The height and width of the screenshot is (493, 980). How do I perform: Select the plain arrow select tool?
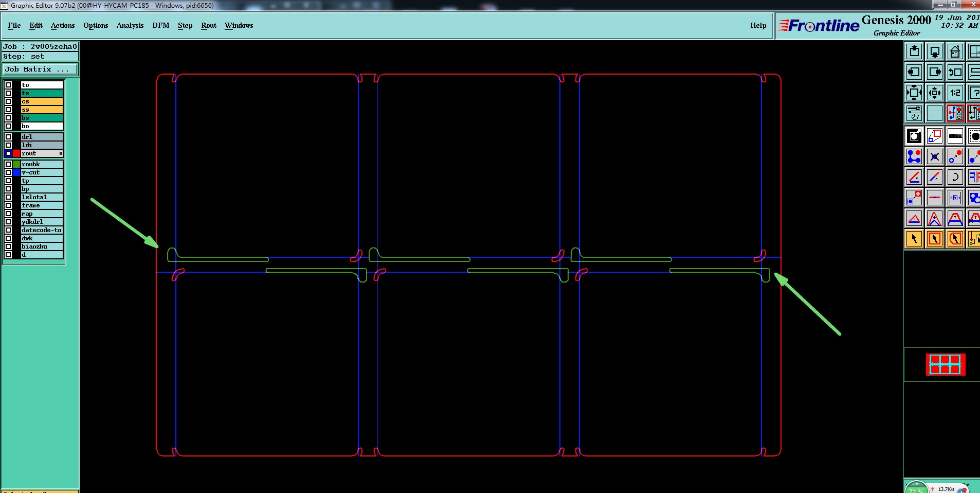[x=914, y=239]
